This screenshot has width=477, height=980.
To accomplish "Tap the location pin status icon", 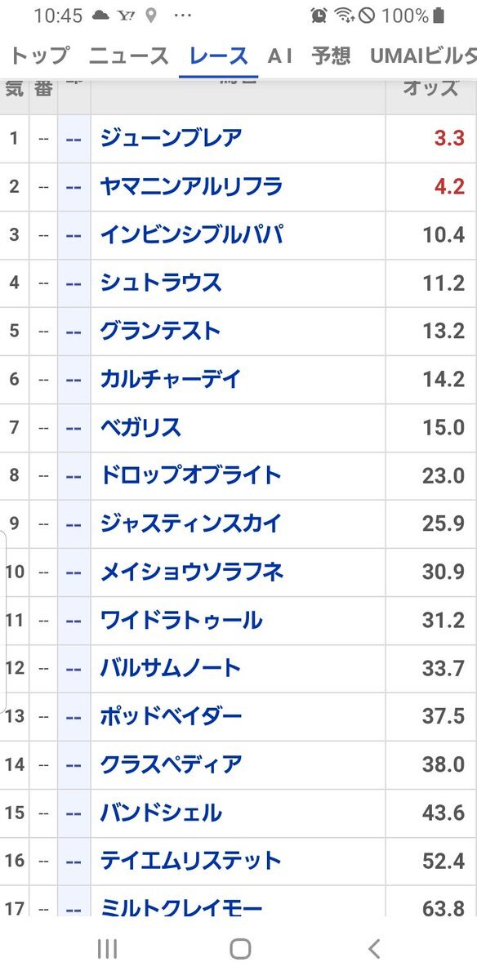I will [152, 16].
